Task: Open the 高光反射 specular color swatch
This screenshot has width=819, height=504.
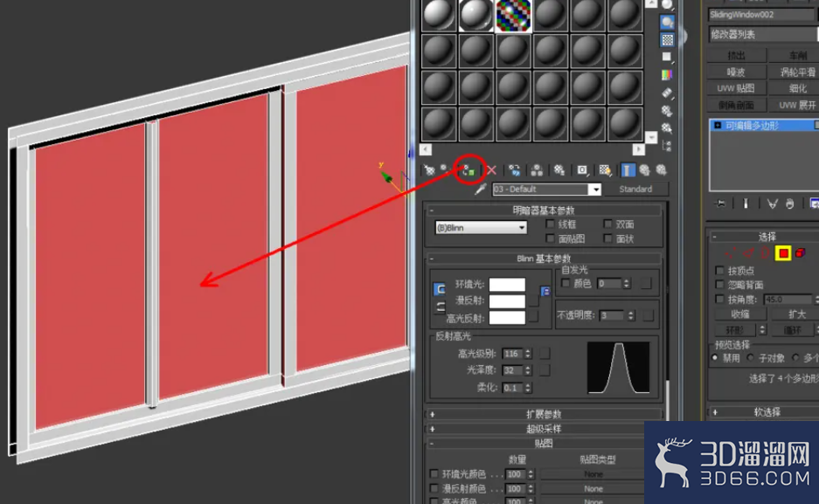Action: (507, 318)
